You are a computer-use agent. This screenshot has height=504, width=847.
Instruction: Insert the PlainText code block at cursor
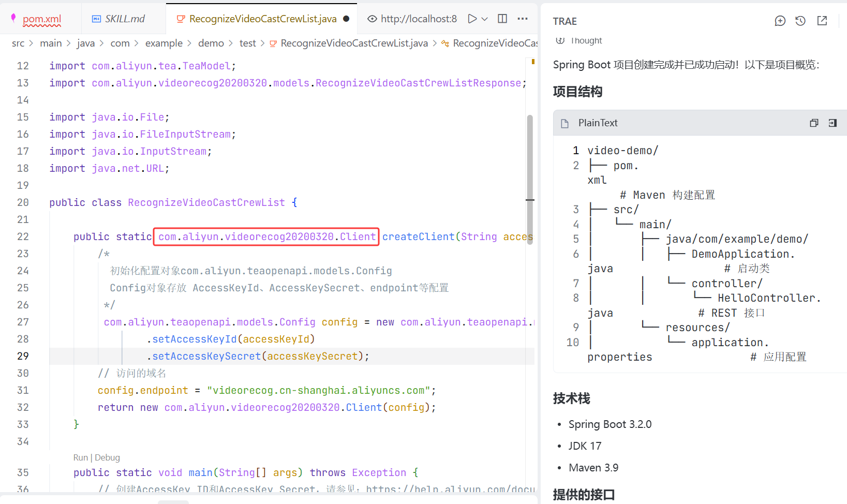point(833,123)
